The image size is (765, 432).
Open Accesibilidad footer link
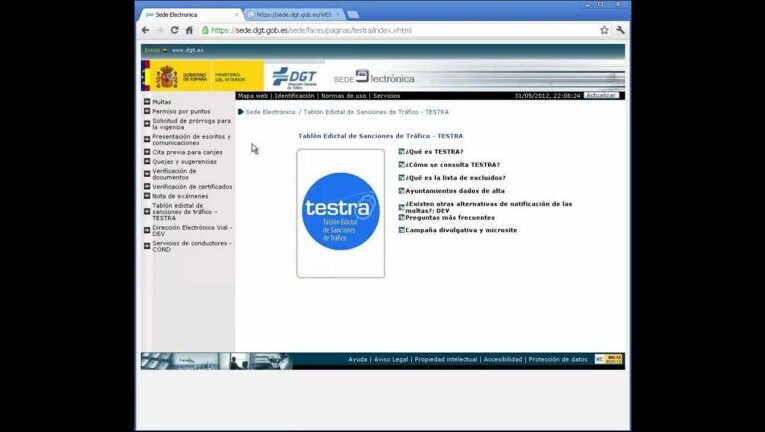pyautogui.click(x=503, y=359)
